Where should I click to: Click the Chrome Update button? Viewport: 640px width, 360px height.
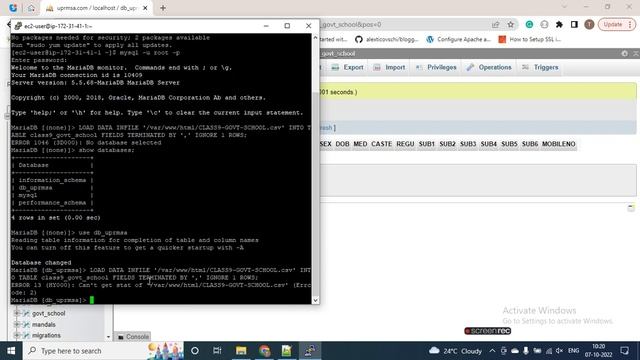click(617, 24)
